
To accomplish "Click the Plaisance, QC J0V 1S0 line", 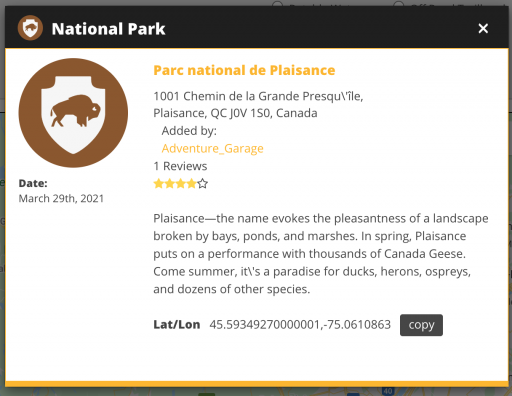I will click(235, 113).
